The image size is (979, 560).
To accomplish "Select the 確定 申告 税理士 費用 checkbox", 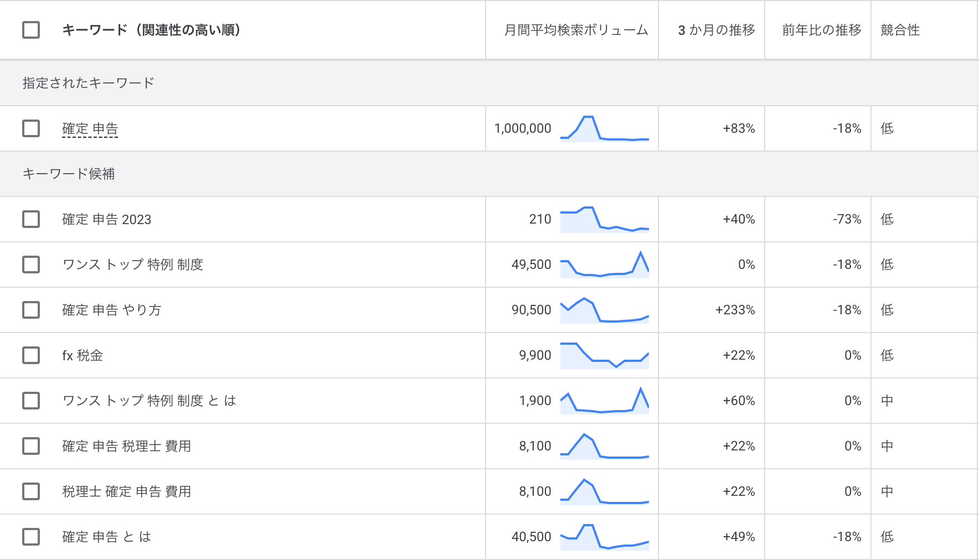I will click(31, 445).
